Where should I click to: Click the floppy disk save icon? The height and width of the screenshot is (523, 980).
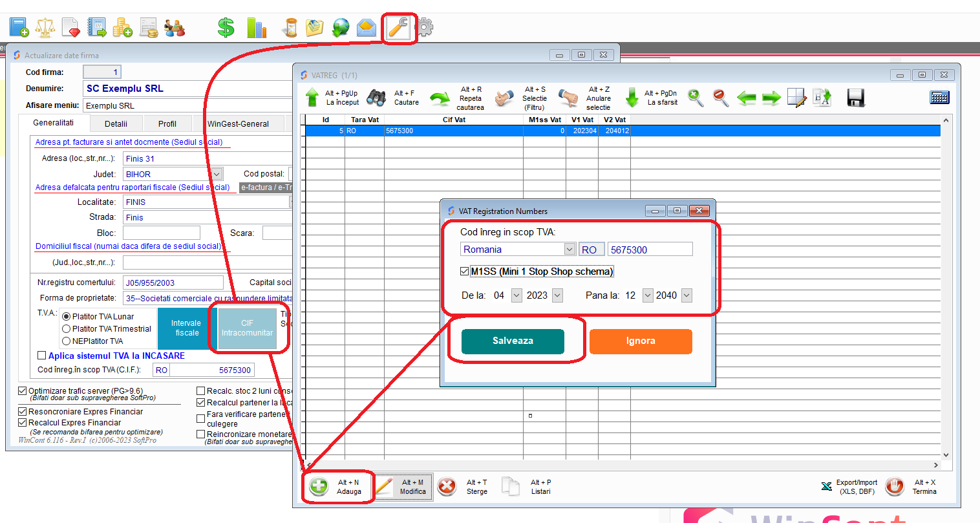coord(855,98)
